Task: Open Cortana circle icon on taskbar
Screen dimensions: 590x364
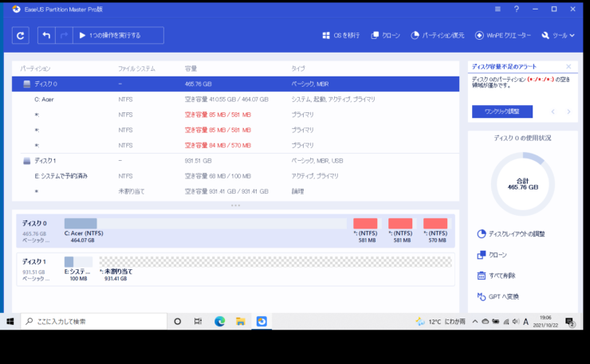Action: coord(178,322)
